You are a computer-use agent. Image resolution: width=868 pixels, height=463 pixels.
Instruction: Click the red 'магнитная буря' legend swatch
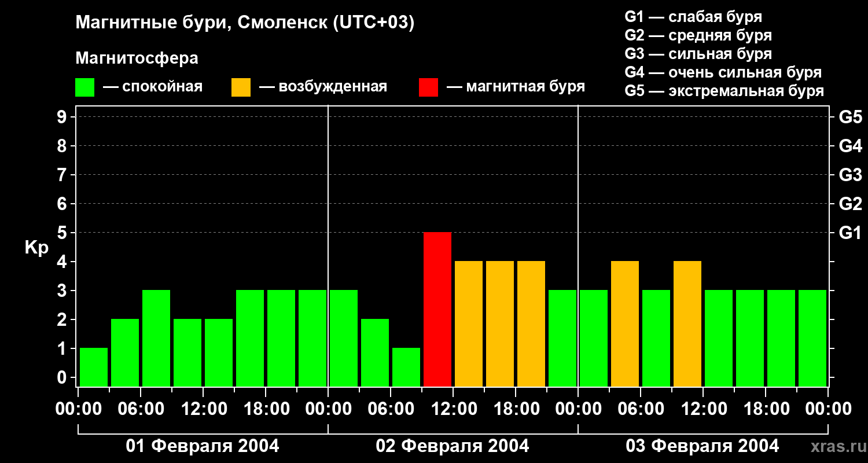[428, 87]
